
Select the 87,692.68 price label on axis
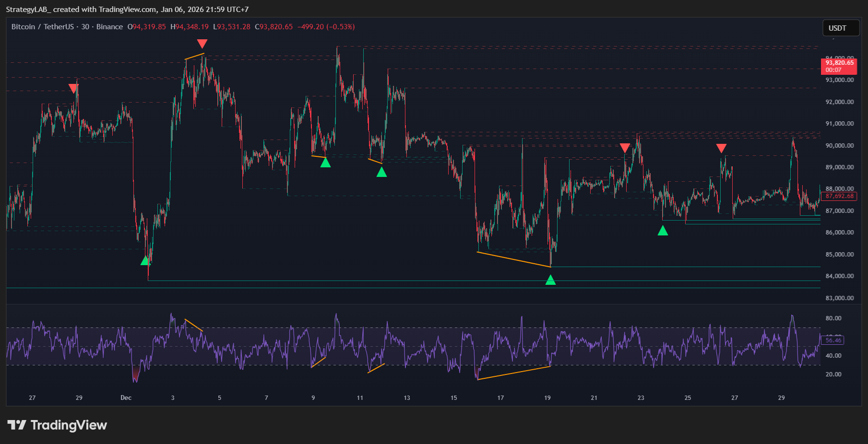pos(839,196)
